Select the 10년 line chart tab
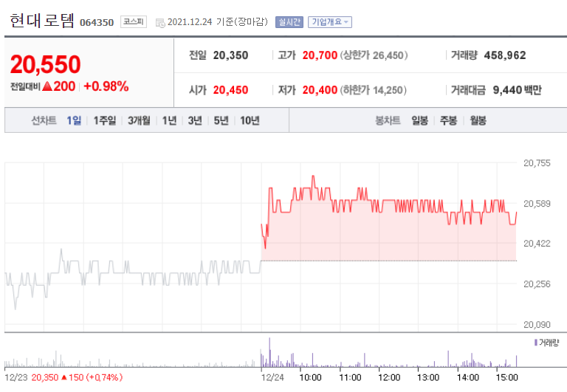Screen dimensions: 567x392 250,120
